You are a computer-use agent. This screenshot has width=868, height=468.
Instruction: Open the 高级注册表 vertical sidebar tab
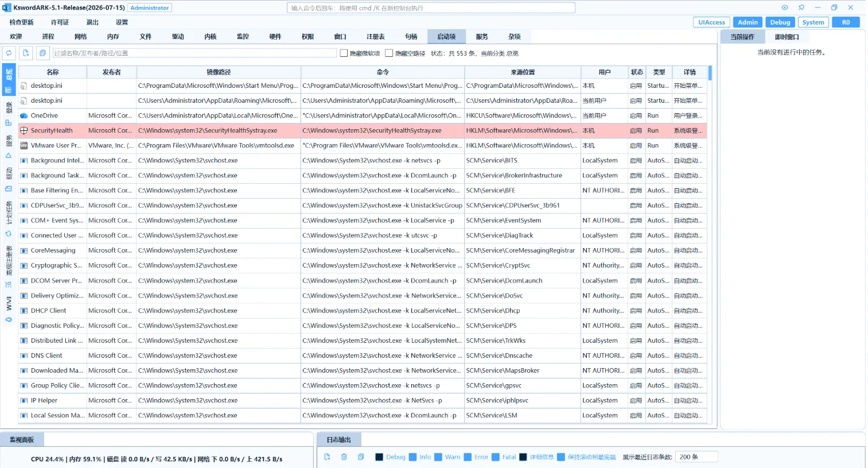tap(9, 266)
